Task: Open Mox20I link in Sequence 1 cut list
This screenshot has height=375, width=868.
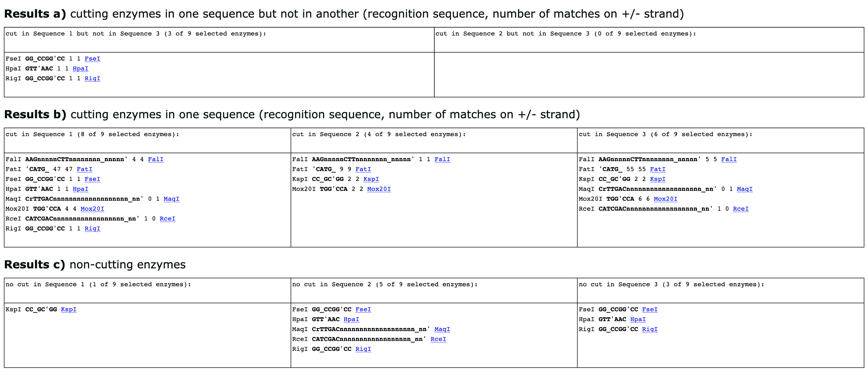Action: (92, 209)
